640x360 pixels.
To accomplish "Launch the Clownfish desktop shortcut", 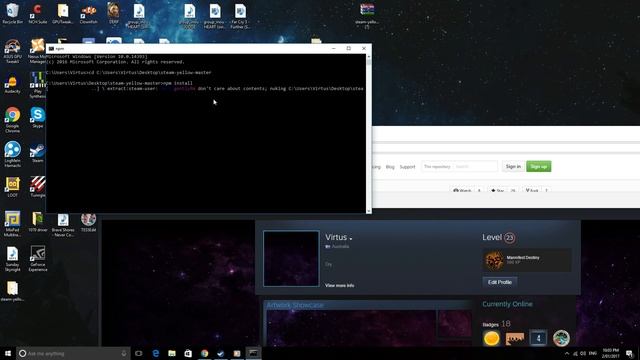I will 88,13.
